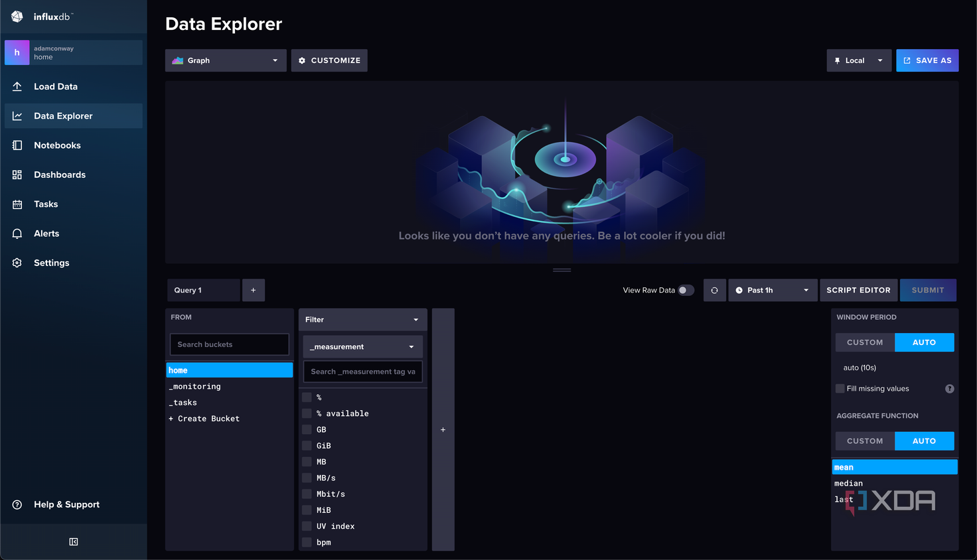The image size is (977, 560).
Task: Check the Mbit/s measurement checkbox
Action: (x=307, y=494)
